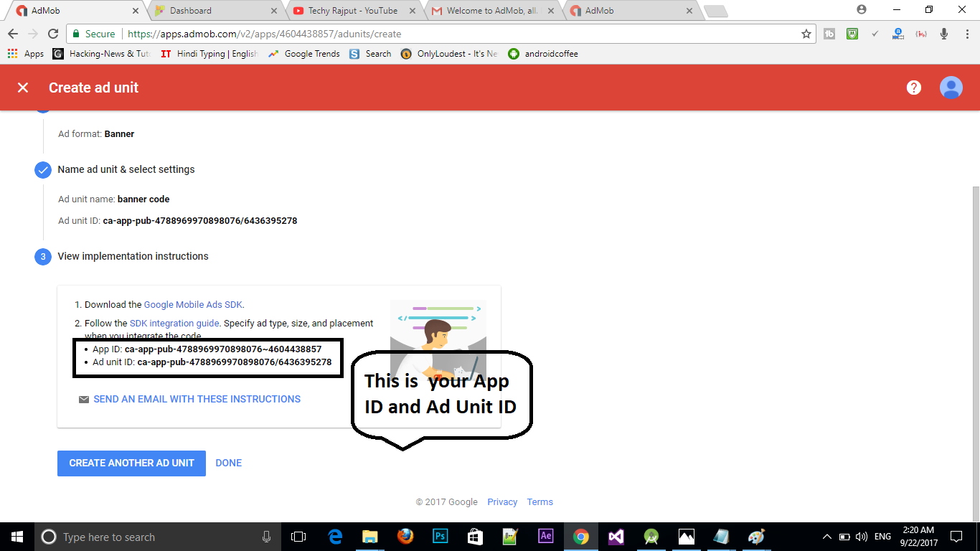Click the Chrome icon in the taskbar
980x551 pixels.
(581, 537)
